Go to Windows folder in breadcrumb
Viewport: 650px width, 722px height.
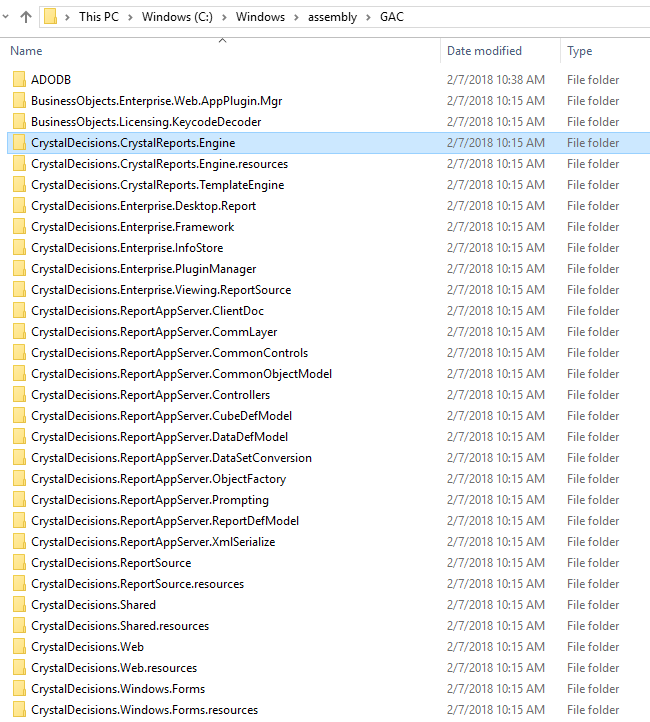(260, 17)
